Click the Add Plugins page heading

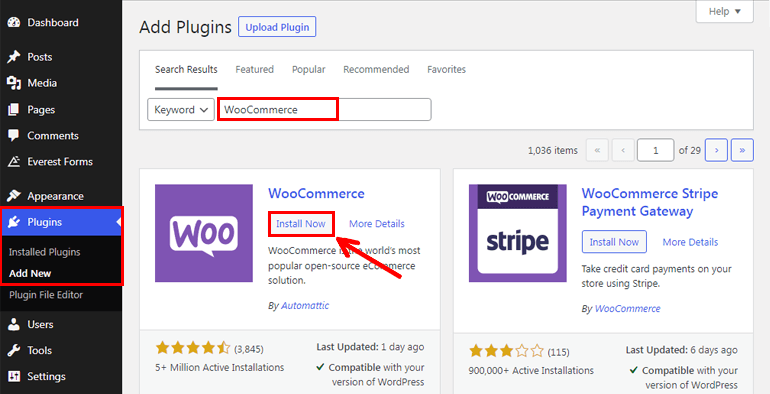tap(185, 27)
